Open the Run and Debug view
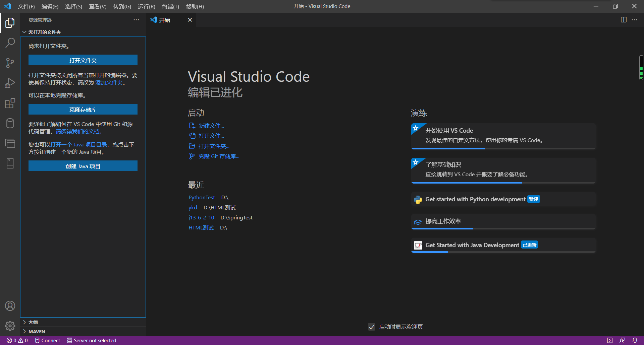 coord(10,83)
